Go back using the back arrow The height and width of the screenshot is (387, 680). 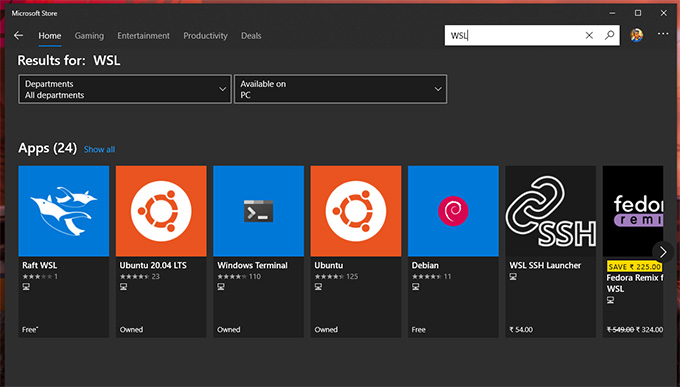[x=18, y=36]
